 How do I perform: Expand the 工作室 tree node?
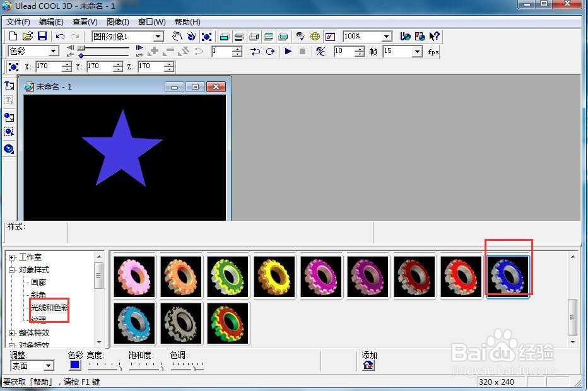coord(11,257)
